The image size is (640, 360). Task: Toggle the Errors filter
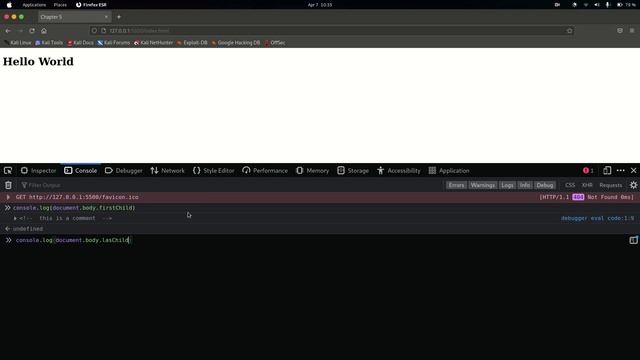(x=456, y=185)
